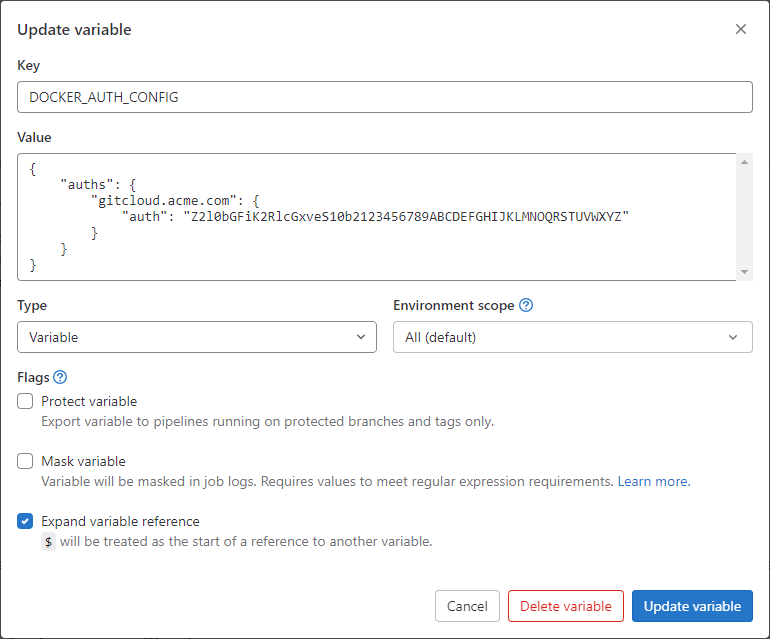770x639 pixels.
Task: Click scrollbar down arrow in Value box
Action: pyautogui.click(x=744, y=272)
